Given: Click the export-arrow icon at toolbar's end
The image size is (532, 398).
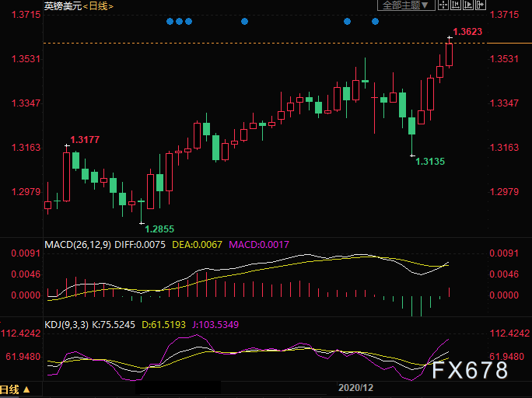Looking at the screenshot, I should pyautogui.click(x=481, y=5).
